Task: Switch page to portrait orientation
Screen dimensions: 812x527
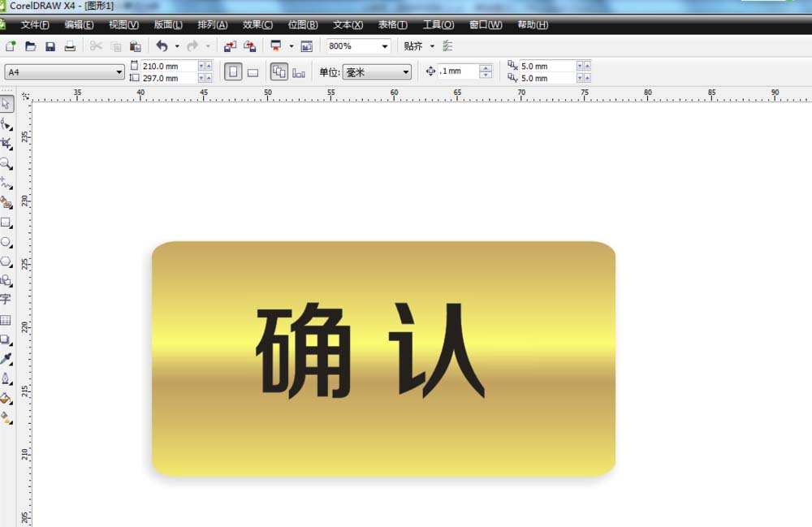Action: [x=233, y=72]
